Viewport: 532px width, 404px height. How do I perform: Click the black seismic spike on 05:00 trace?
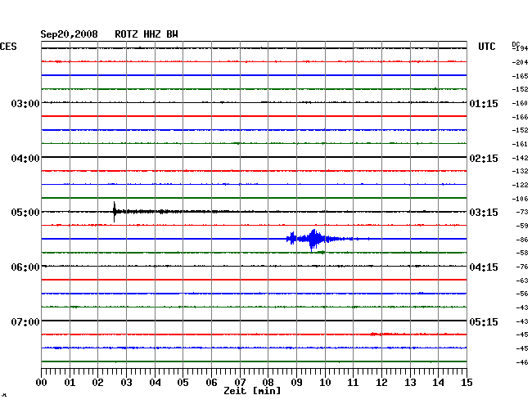click(115, 212)
